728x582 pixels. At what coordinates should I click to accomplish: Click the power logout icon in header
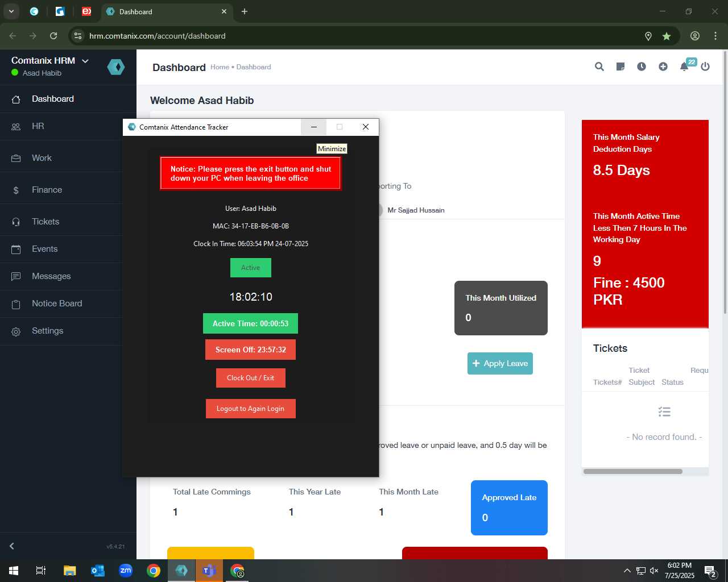[705, 66]
